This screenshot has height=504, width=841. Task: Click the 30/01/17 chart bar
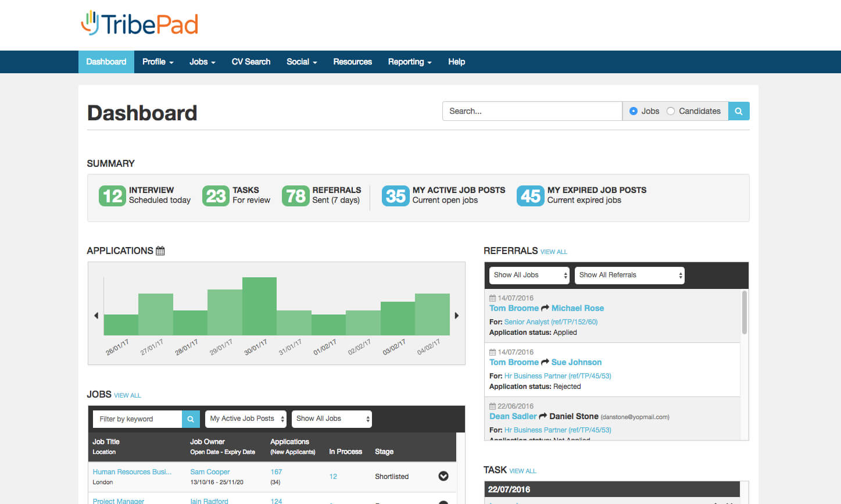(259, 306)
